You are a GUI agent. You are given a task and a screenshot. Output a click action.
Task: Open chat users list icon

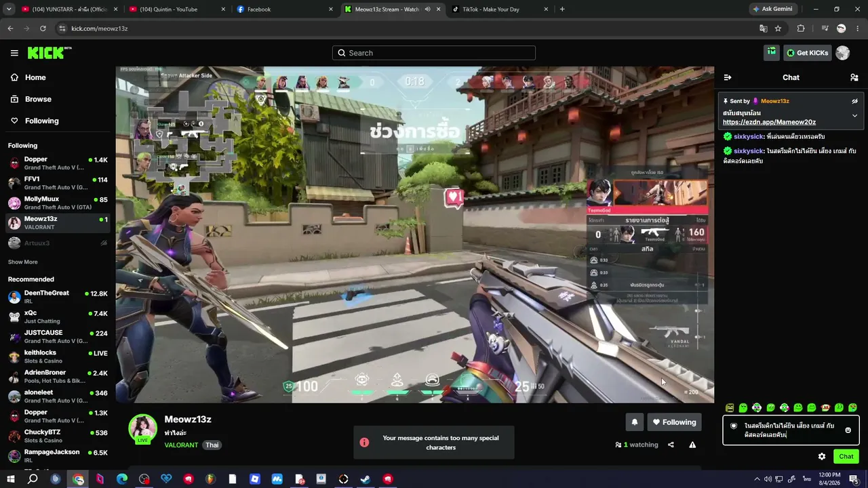854,77
